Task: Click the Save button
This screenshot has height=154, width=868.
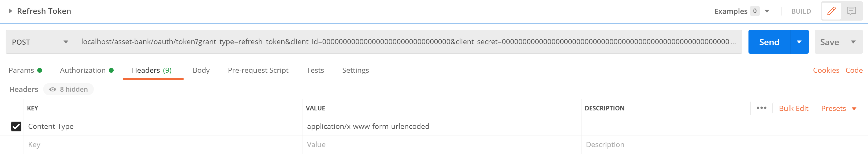Action: point(829,42)
